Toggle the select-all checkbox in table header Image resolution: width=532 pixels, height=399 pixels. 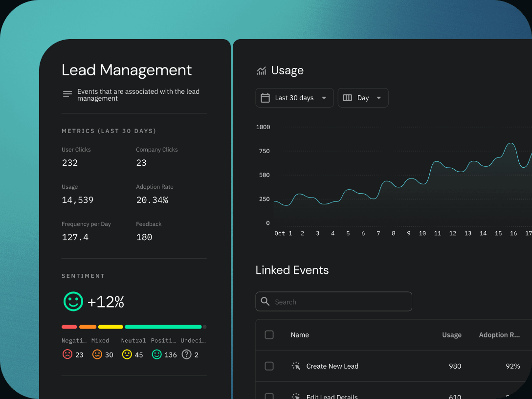(269, 335)
